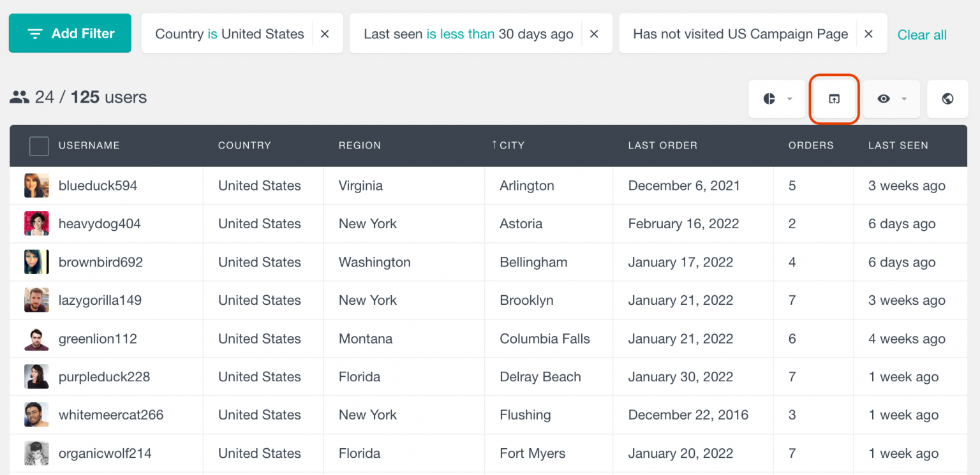Remove the Country is United States filter
Image resolution: width=980 pixels, height=475 pixels.
tap(325, 34)
